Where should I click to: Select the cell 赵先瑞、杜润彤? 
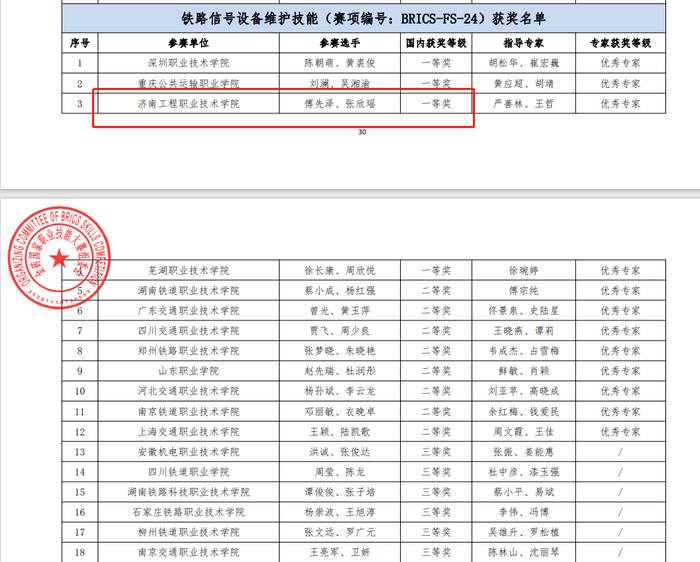click(340, 371)
